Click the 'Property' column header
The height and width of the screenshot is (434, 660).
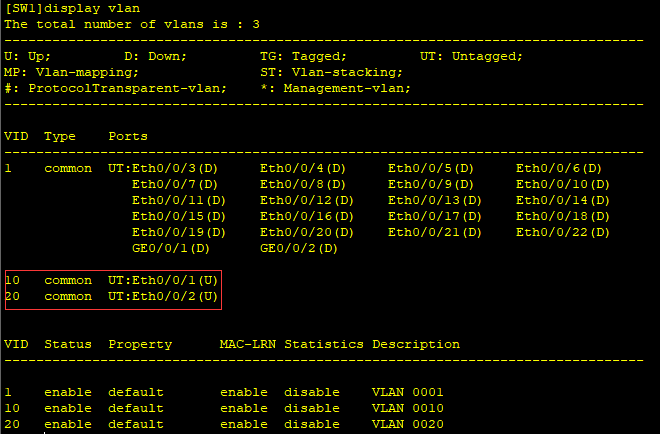140,344
